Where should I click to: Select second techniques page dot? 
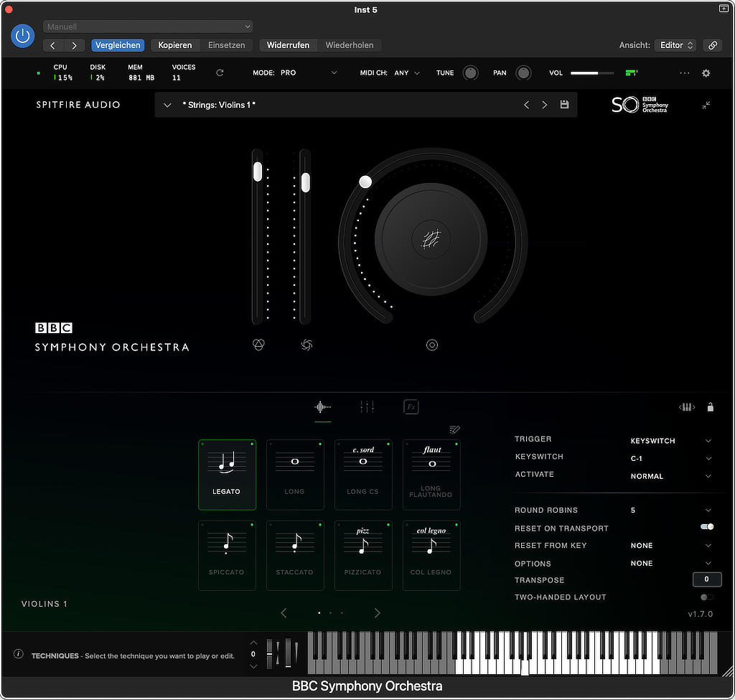(x=330, y=613)
